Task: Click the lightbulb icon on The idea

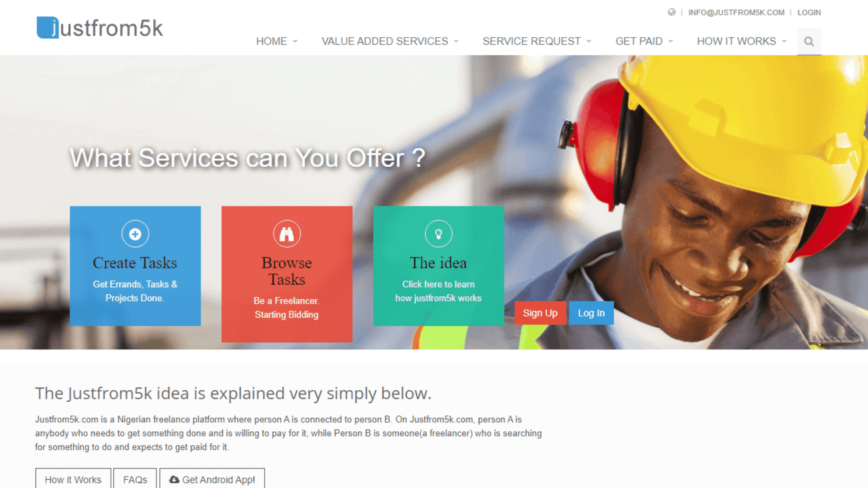Action: pos(439,234)
